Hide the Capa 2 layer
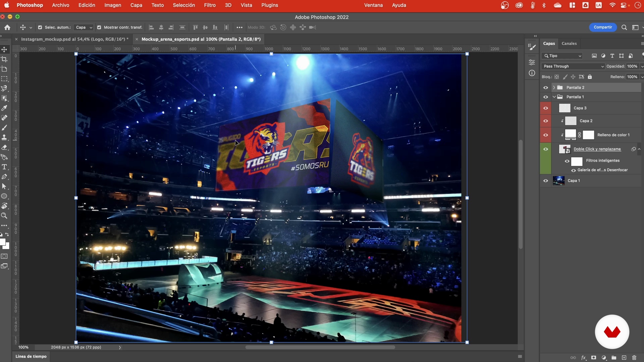The width and height of the screenshot is (644, 362). click(x=546, y=121)
